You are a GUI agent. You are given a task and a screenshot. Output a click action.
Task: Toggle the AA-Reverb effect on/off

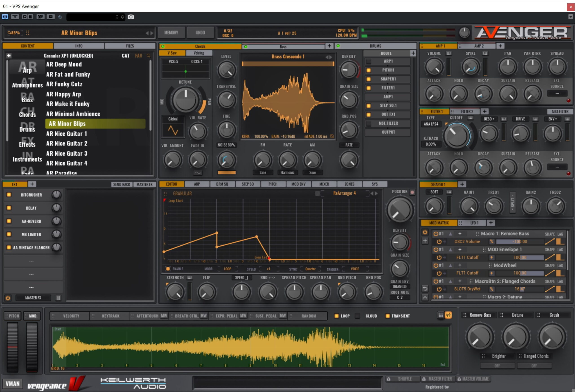9,221
